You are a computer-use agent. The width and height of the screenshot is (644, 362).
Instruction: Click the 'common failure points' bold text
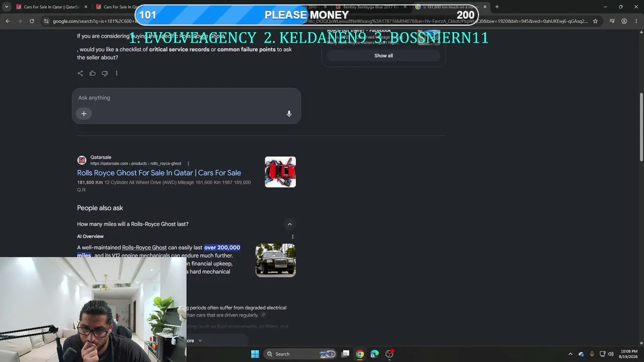[247, 49]
